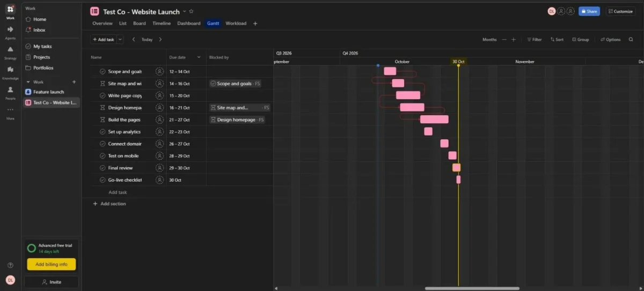Viewport: 644px width, 291px height.
Task: Open the Strategy section in left rail
Action: click(10, 51)
